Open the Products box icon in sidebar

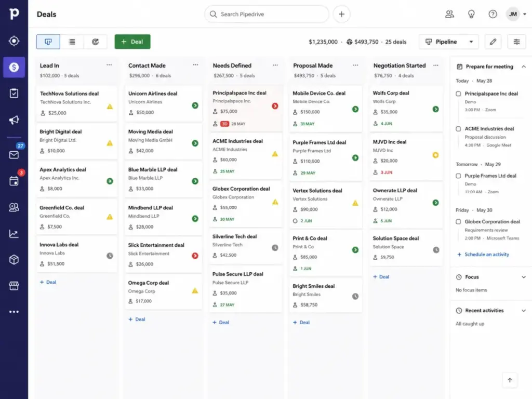click(14, 260)
